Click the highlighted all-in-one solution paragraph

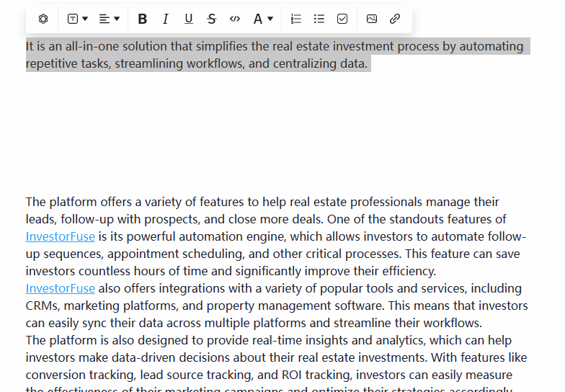tap(274, 55)
